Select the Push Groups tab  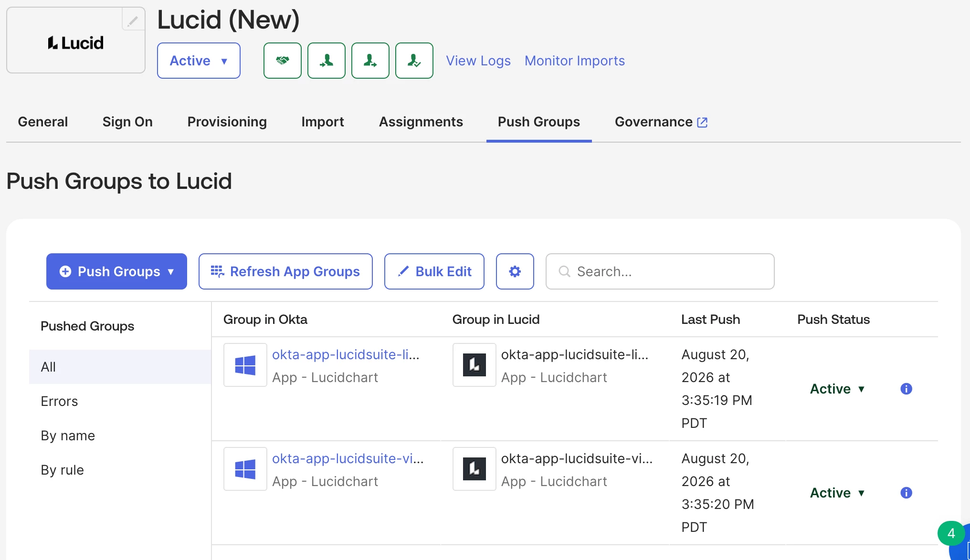point(539,122)
